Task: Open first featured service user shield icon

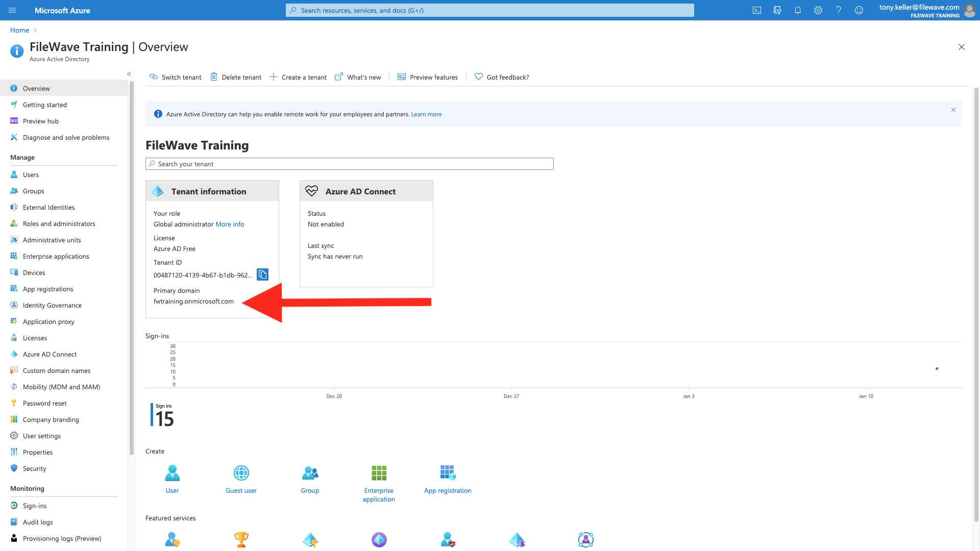Action: tap(173, 539)
